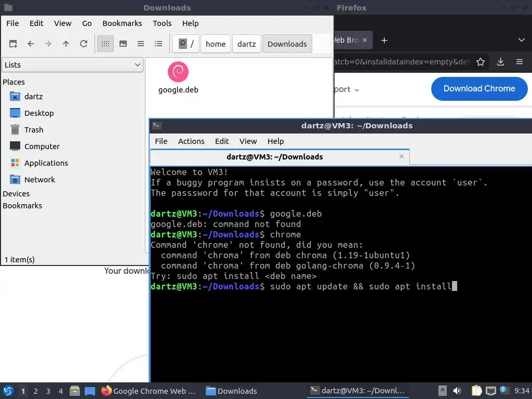This screenshot has width=532, height=399.
Task: Select the dartz home folder in Places
Action: point(33,97)
